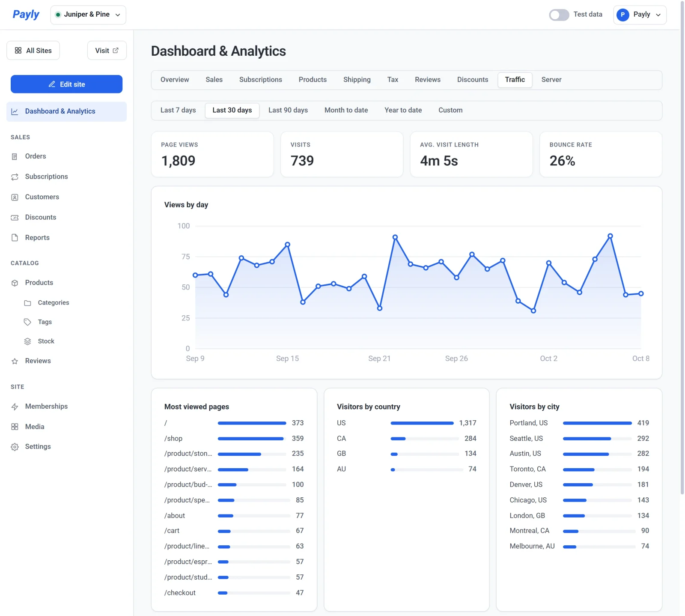685x616 pixels.
Task: Click the Subscriptions loop icon in sidebar
Action: point(15,177)
